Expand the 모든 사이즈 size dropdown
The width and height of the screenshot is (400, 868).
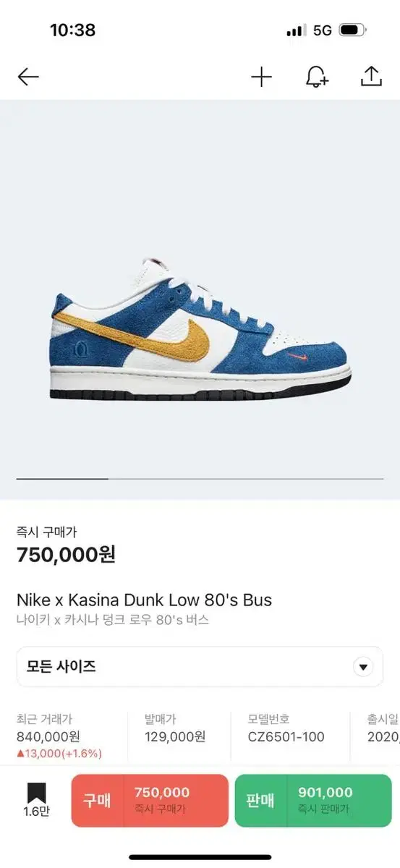tap(200, 667)
